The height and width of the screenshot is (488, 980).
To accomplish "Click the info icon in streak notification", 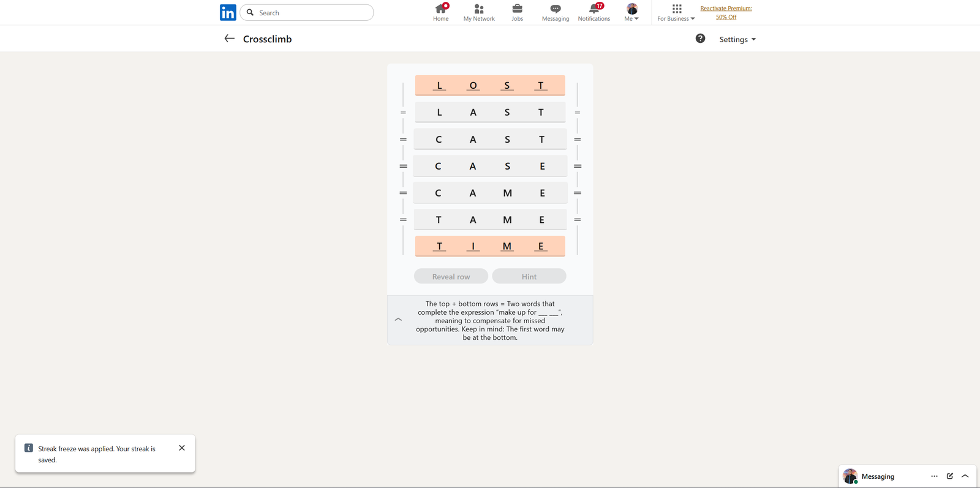I will (x=28, y=448).
